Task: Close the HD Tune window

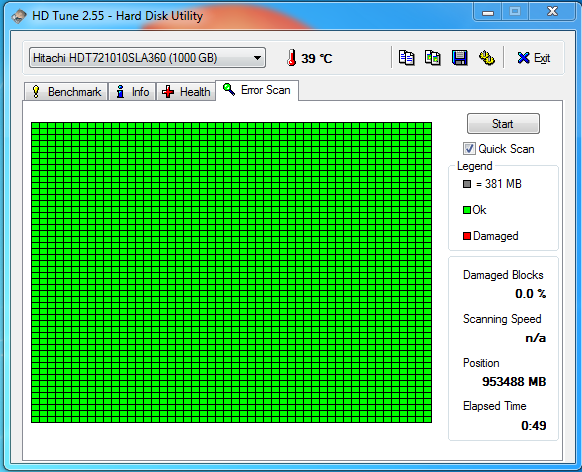Action: (552, 12)
